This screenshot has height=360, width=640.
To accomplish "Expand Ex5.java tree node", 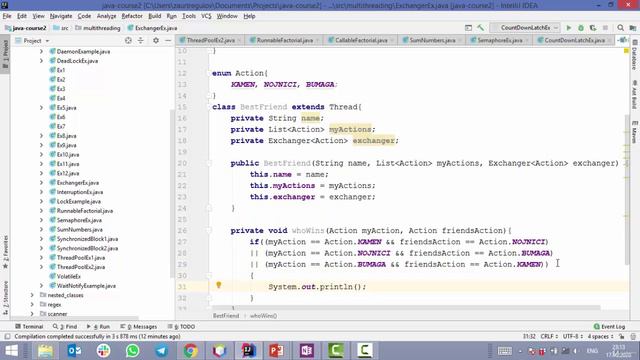I will (x=41, y=108).
